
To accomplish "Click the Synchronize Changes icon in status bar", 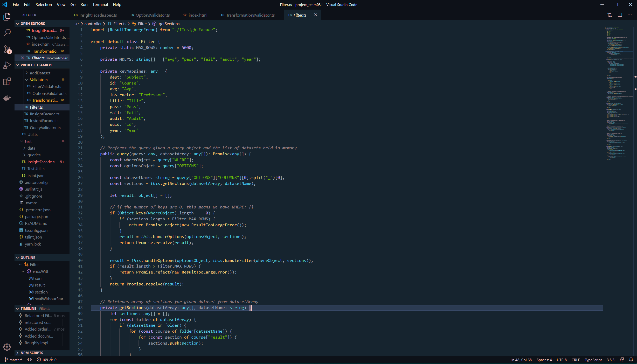I will click(30, 360).
